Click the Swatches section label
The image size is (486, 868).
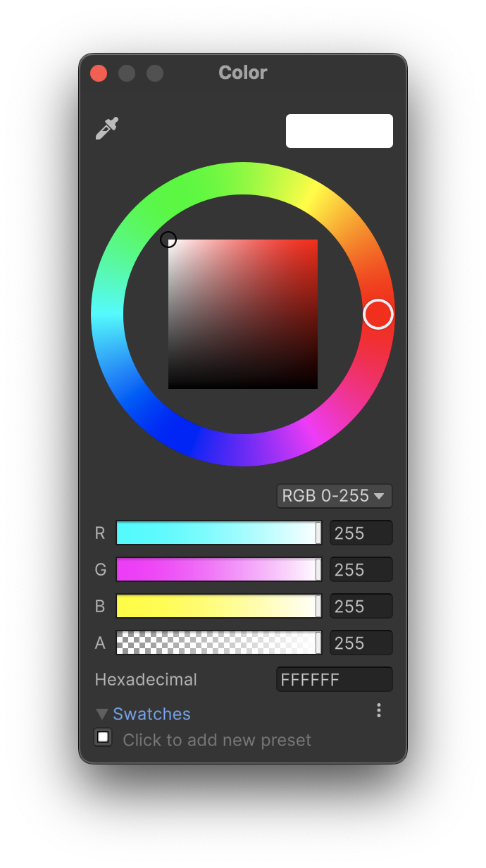151,714
